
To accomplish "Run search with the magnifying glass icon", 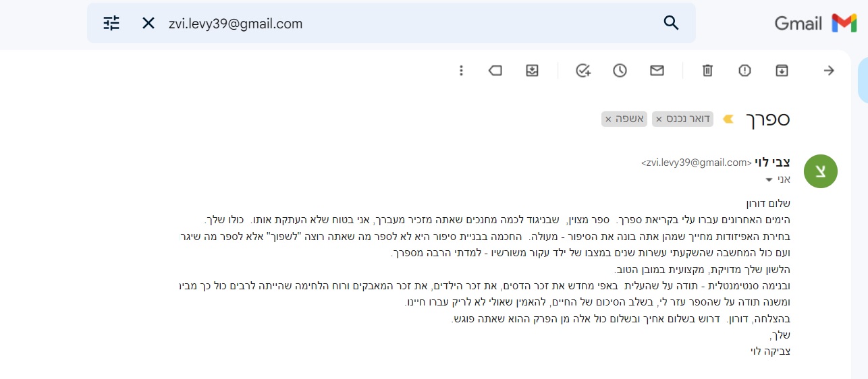I will pyautogui.click(x=671, y=24).
